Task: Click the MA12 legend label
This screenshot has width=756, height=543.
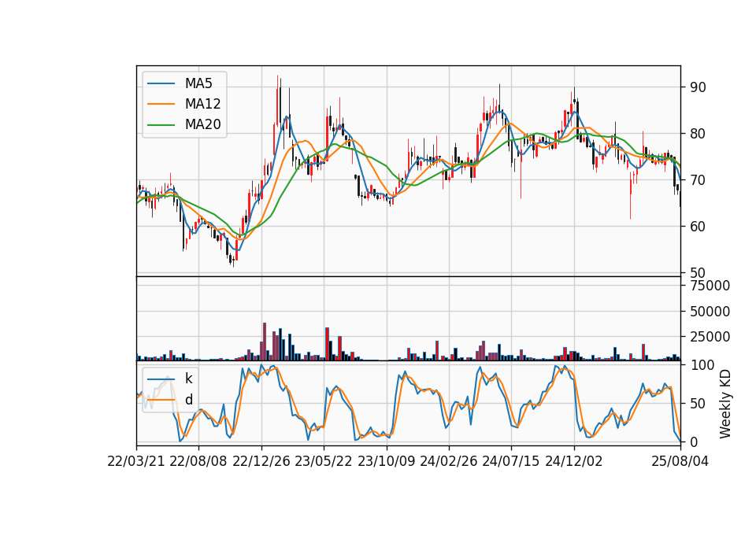Action: (x=202, y=104)
